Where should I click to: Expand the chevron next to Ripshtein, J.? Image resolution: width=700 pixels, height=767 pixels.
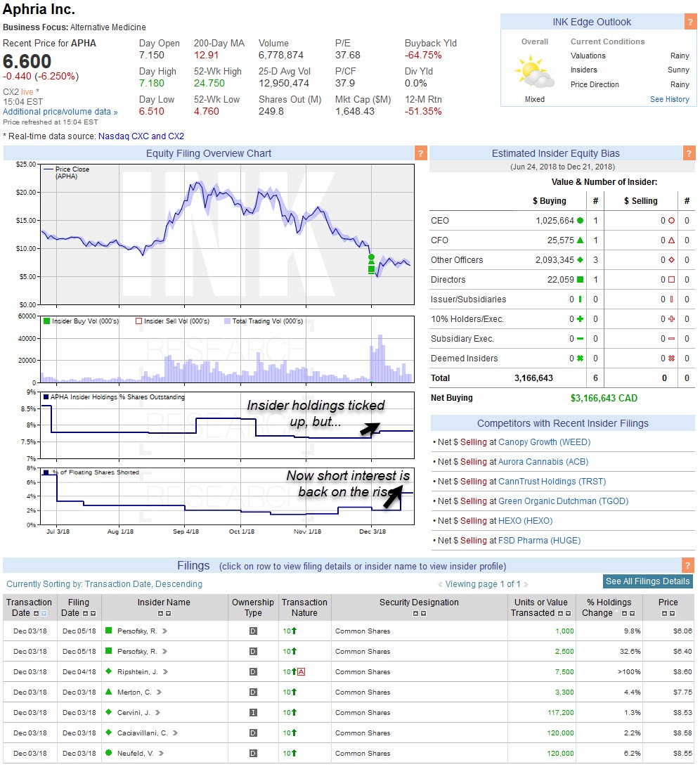(165, 671)
